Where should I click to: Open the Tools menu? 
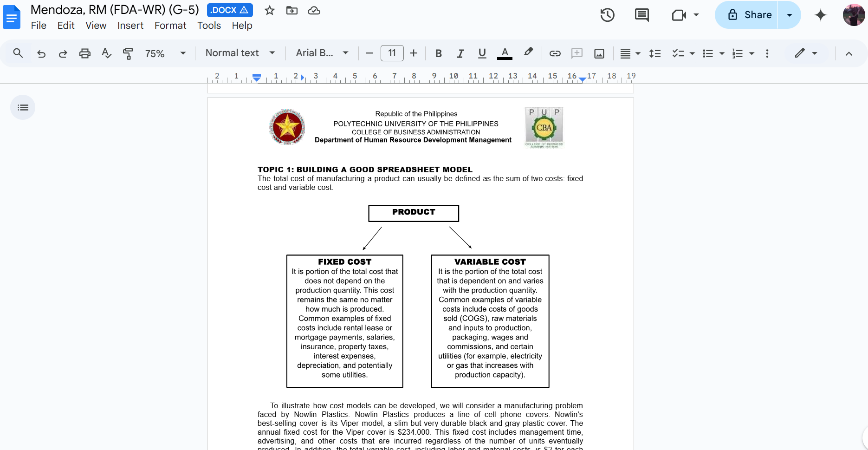coord(209,26)
